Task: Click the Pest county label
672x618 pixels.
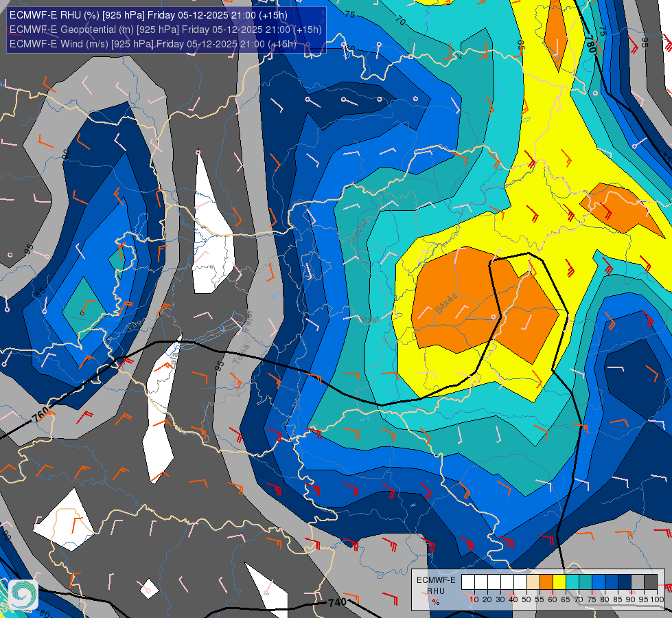Action: pos(369,319)
